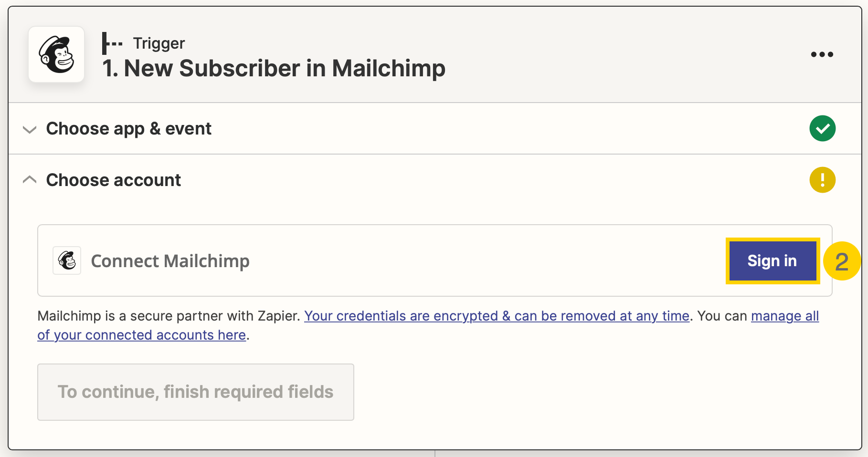The image size is (868, 457).
Task: Click the Trigger step icon
Action: (x=112, y=43)
